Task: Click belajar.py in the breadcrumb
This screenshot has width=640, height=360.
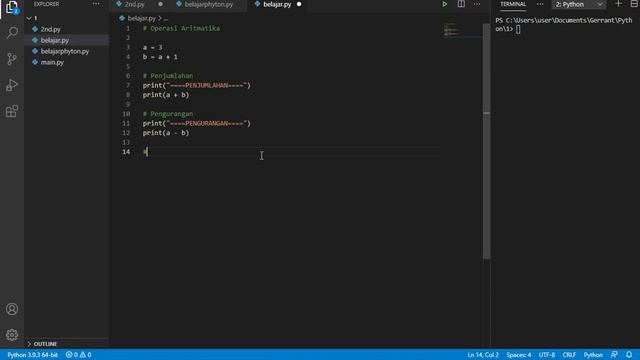Action: tap(141, 18)
